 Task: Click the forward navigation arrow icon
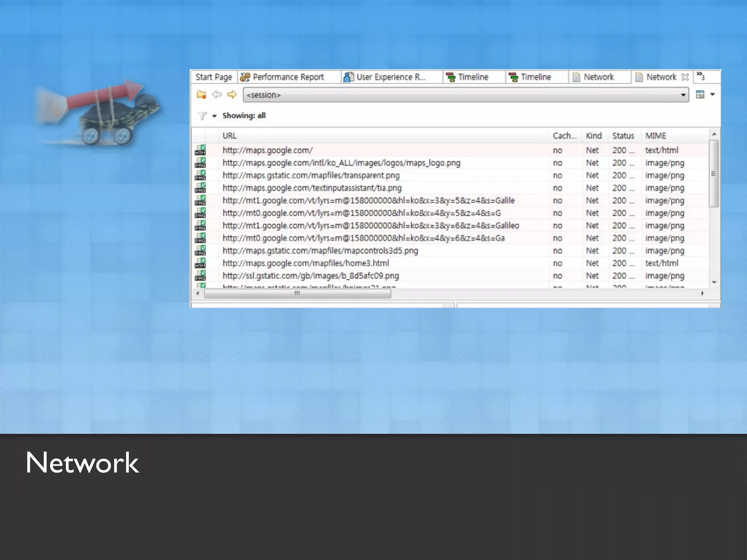point(232,95)
